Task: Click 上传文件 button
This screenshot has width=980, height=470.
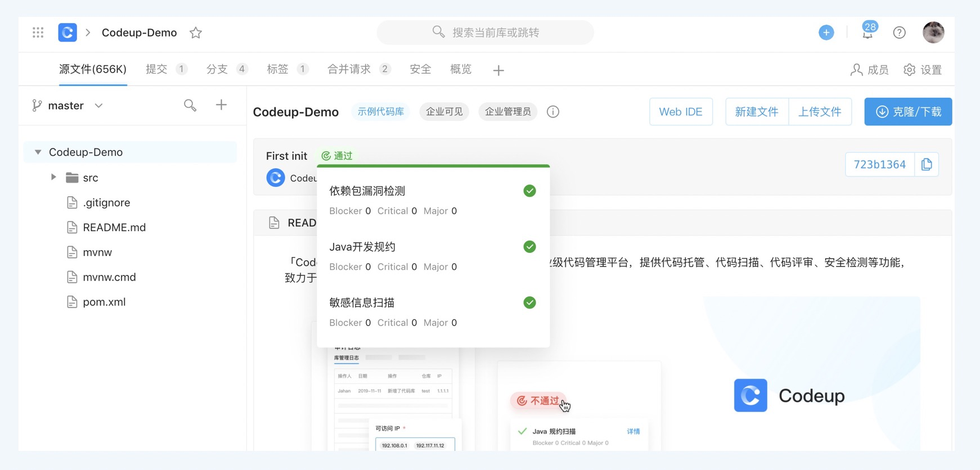Action: 820,111
